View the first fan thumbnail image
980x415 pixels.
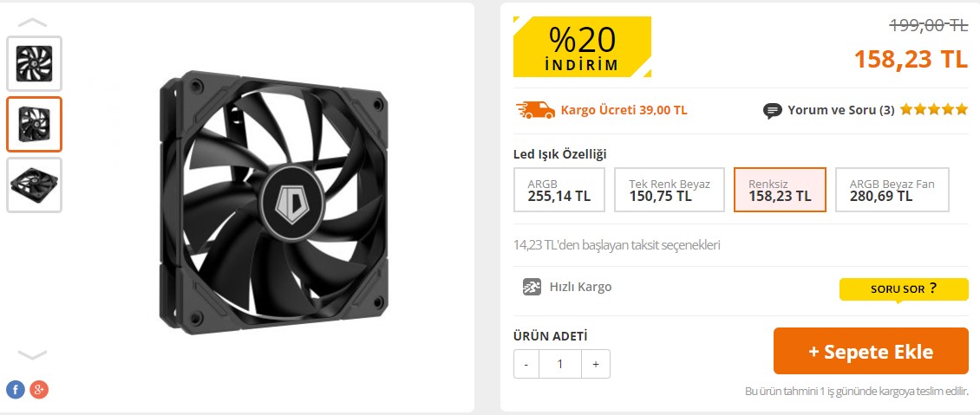[35, 63]
